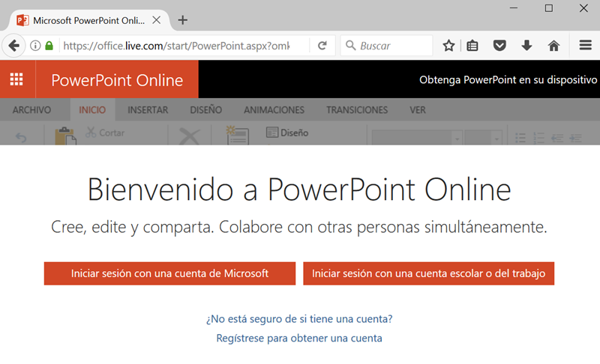Switch to the VER tab
The width and height of the screenshot is (600, 364).
point(418,110)
